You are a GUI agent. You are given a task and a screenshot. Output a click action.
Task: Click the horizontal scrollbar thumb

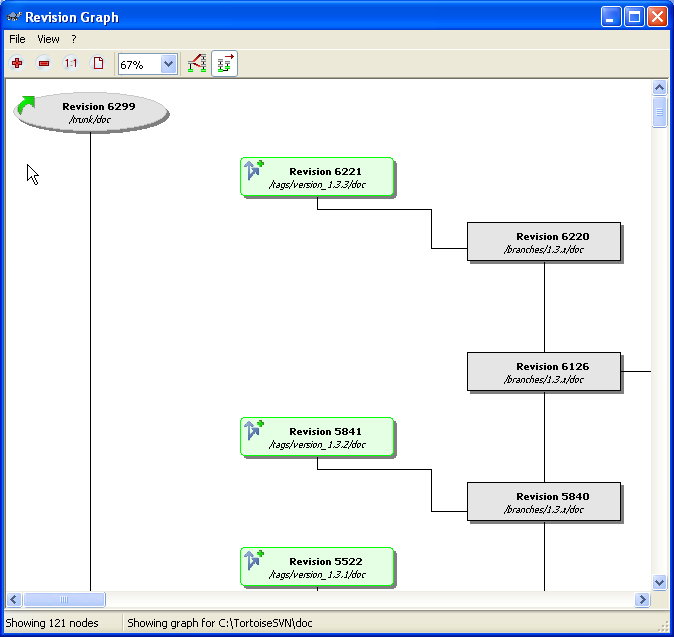click(64, 599)
